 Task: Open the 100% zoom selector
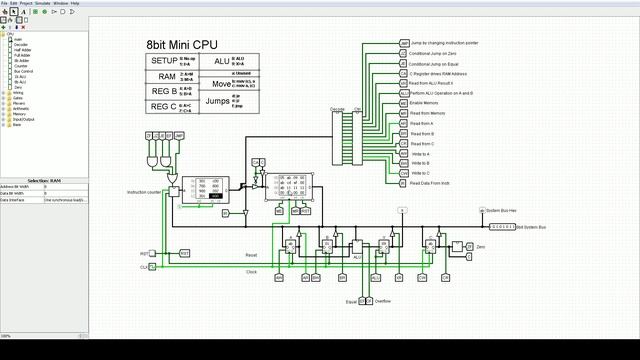(44, 336)
